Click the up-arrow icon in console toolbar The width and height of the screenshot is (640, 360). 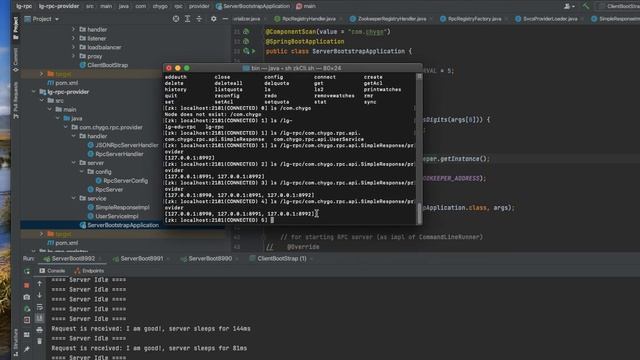[x=40, y=283]
